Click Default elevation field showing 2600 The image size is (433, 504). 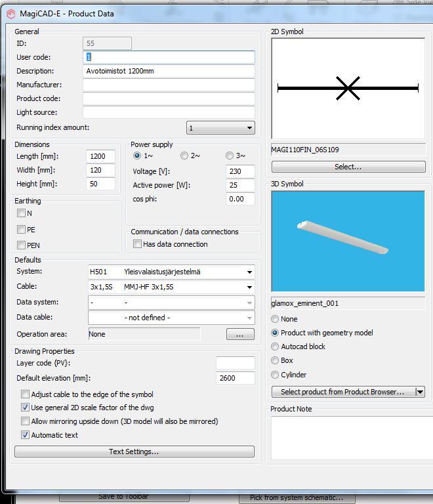click(x=236, y=378)
